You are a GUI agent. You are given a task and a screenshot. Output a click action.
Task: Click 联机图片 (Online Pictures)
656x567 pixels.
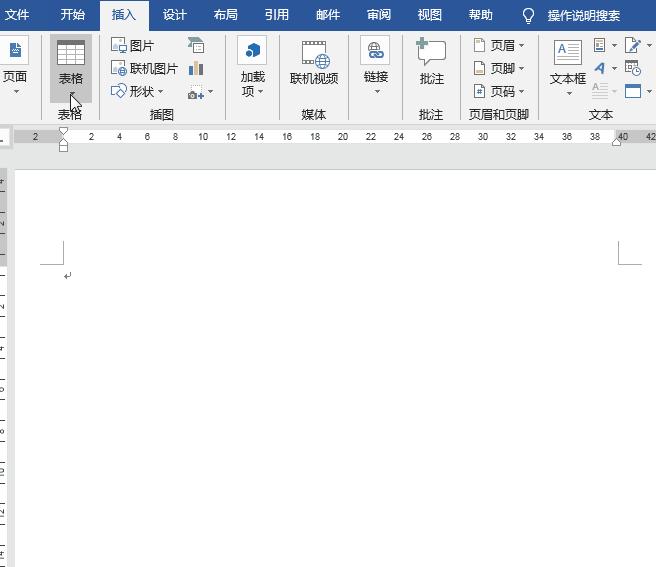[145, 68]
